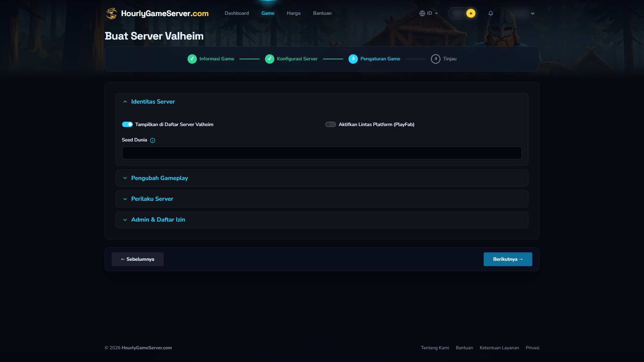This screenshot has height=362, width=644.
Task: Open the Bantuan footer link
Action: (465, 348)
